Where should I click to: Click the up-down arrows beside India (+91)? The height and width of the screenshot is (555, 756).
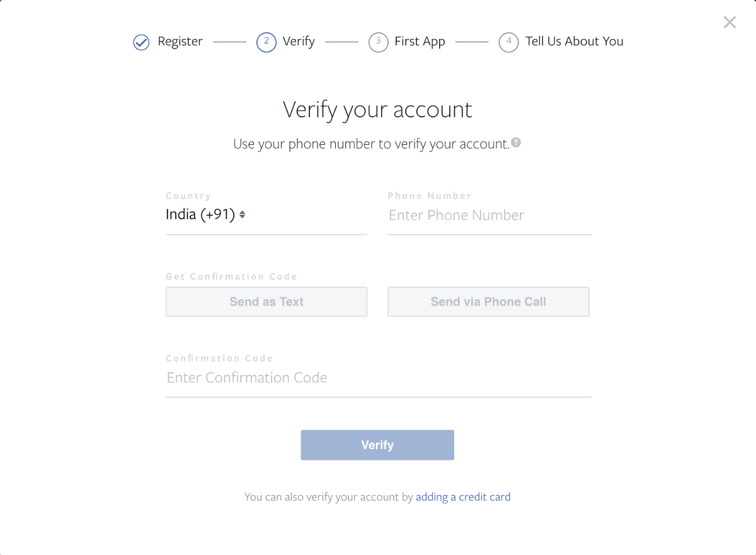[242, 215]
